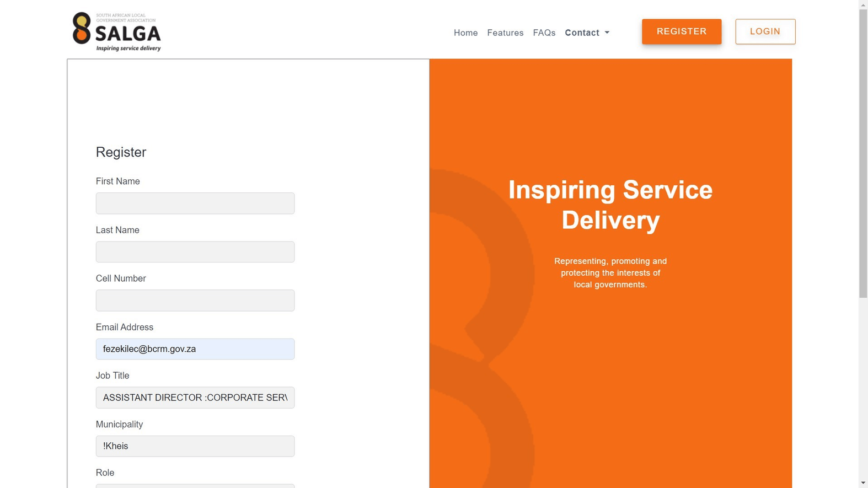This screenshot has width=868, height=488.
Task: Click the page vertical scrollbar thumb
Action: [x=863, y=153]
